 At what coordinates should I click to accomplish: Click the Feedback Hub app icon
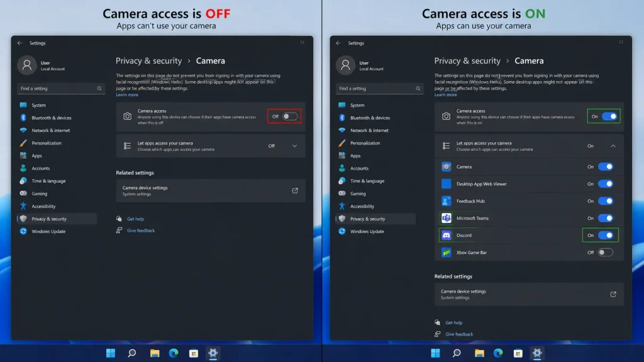[x=446, y=201]
